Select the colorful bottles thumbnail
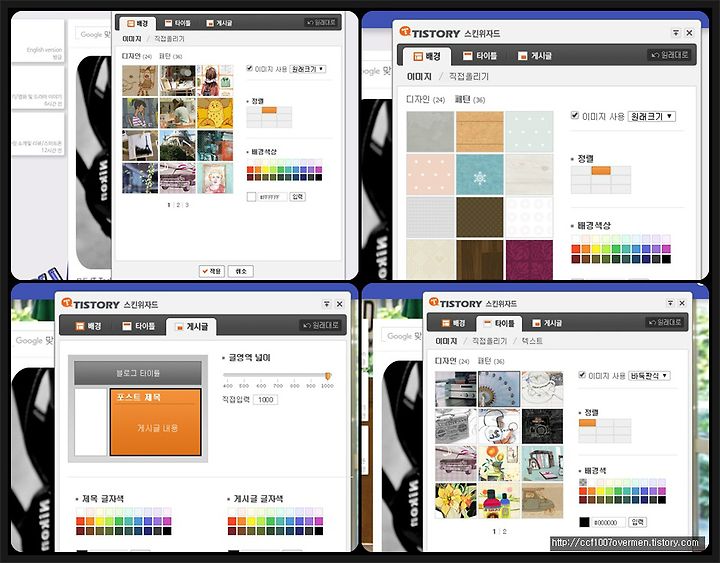Image resolution: width=720 pixels, height=563 pixels. pyautogui.click(x=499, y=501)
